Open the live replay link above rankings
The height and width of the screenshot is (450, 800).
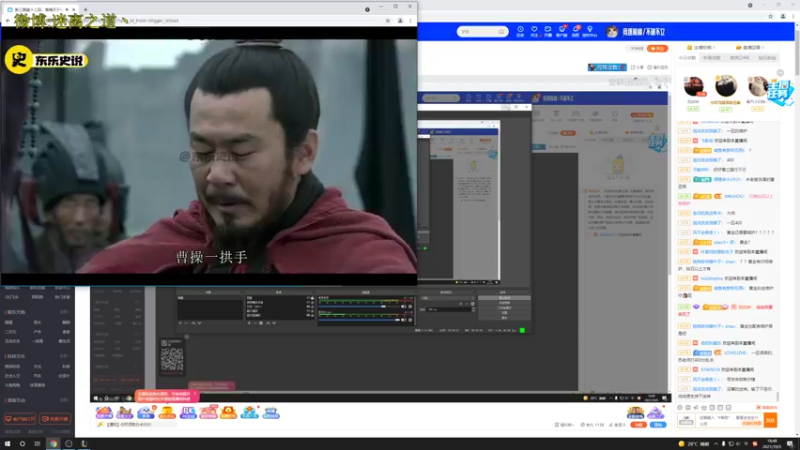coord(751,47)
